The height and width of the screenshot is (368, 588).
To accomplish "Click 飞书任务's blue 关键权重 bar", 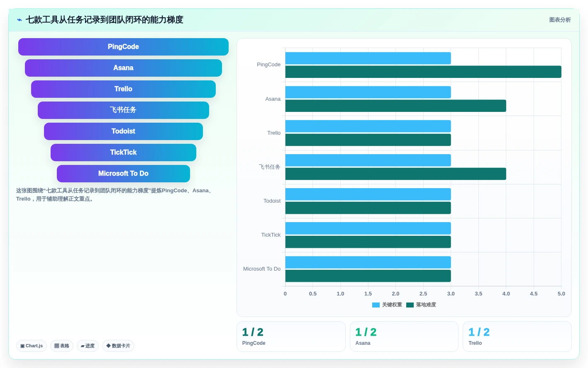I will pos(368,160).
